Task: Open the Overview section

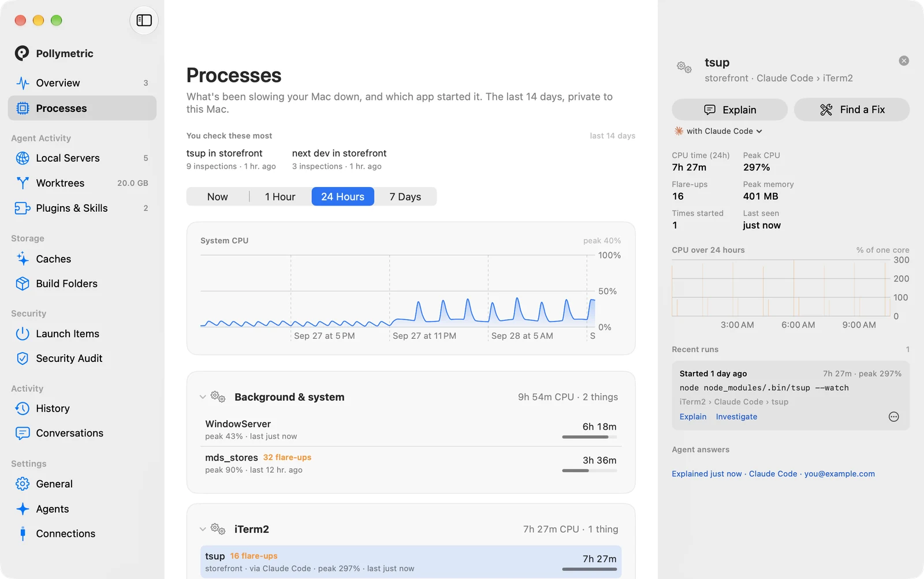Action: (82, 83)
